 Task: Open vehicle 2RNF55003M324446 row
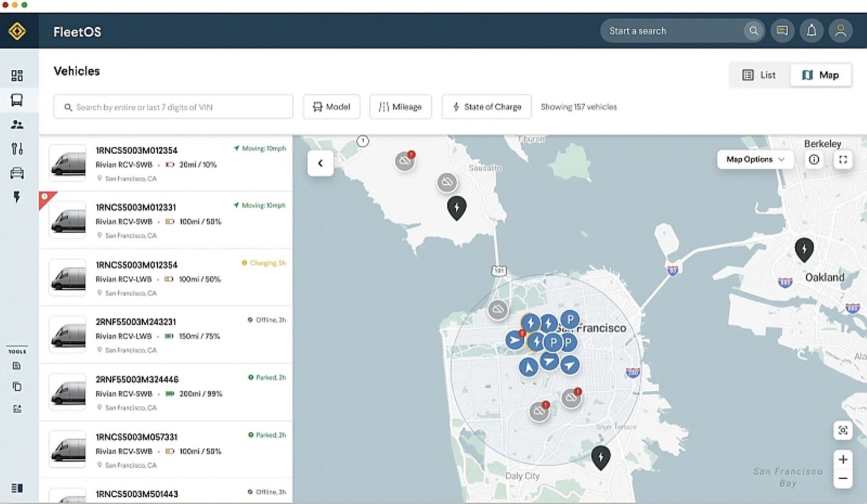pyautogui.click(x=166, y=393)
